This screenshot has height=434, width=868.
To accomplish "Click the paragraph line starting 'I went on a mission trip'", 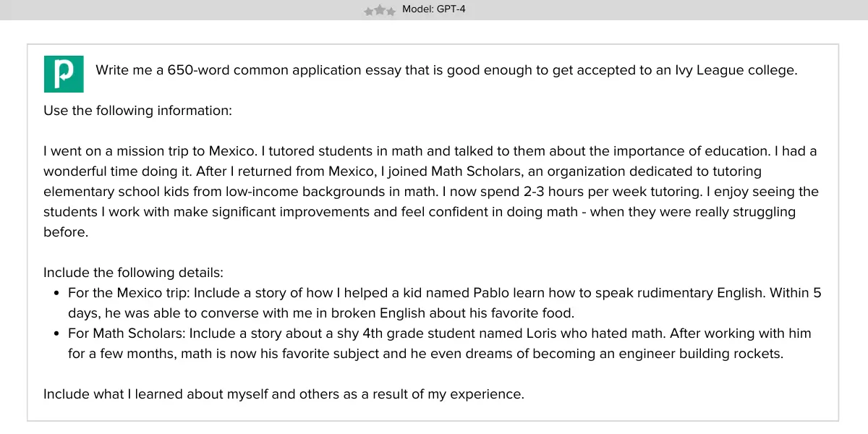I will click(x=430, y=151).
